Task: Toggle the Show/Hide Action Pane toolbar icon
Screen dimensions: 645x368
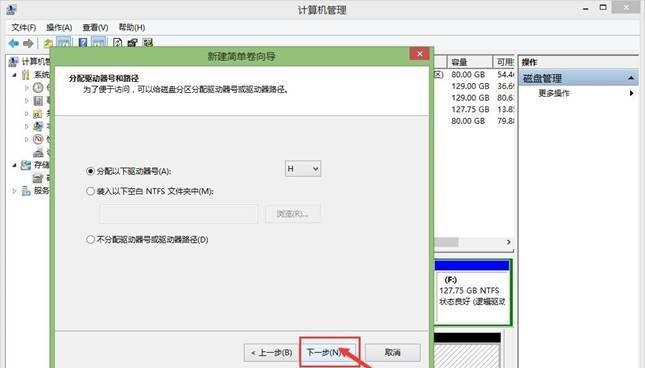Action: 99,42
